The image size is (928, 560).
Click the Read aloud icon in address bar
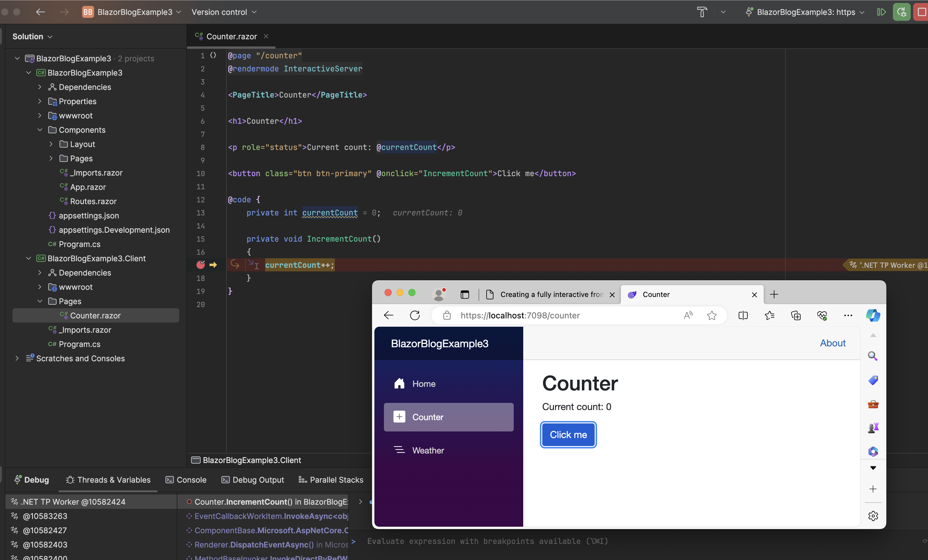(x=688, y=315)
